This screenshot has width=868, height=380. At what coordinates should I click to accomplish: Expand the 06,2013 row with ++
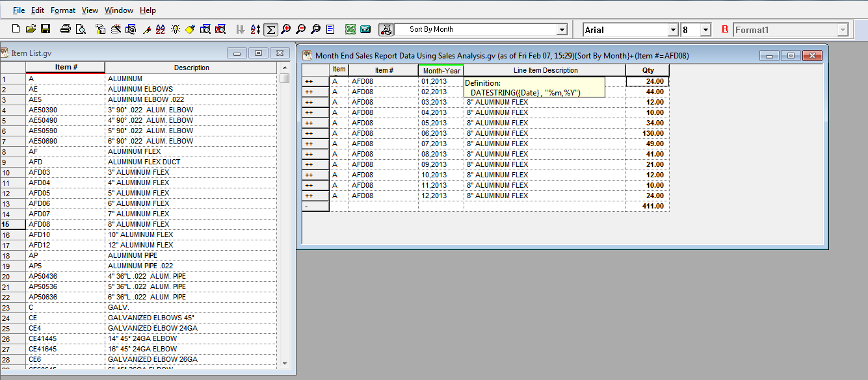tap(309, 133)
